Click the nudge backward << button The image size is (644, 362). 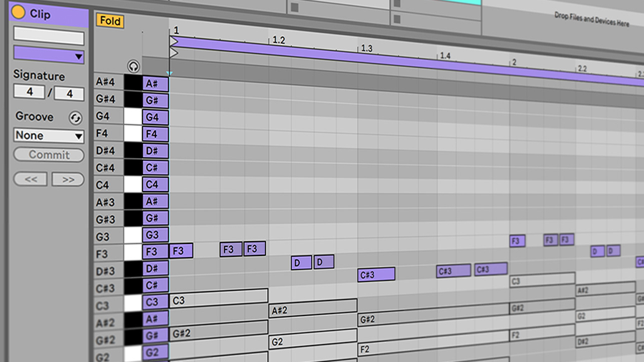coord(30,180)
